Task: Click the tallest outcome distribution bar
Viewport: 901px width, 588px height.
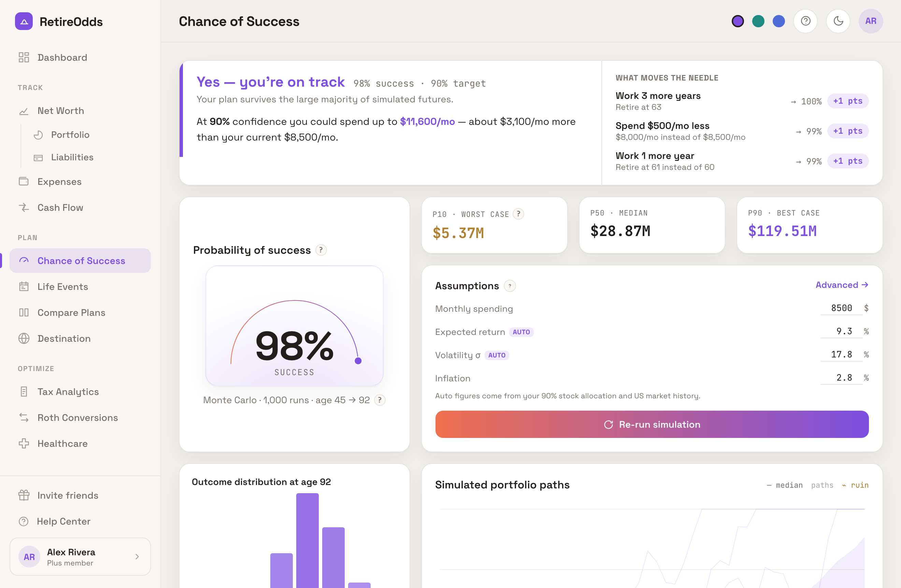Action: [x=308, y=540]
